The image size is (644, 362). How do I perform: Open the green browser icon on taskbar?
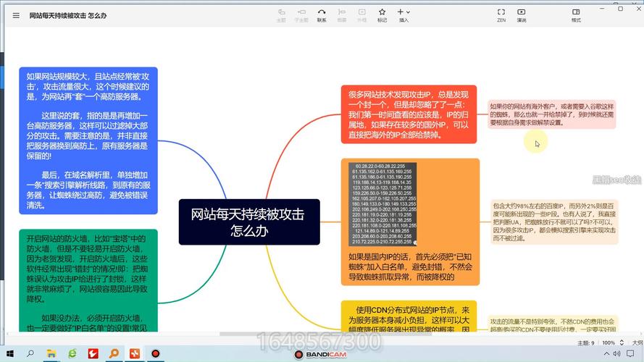coord(72,353)
